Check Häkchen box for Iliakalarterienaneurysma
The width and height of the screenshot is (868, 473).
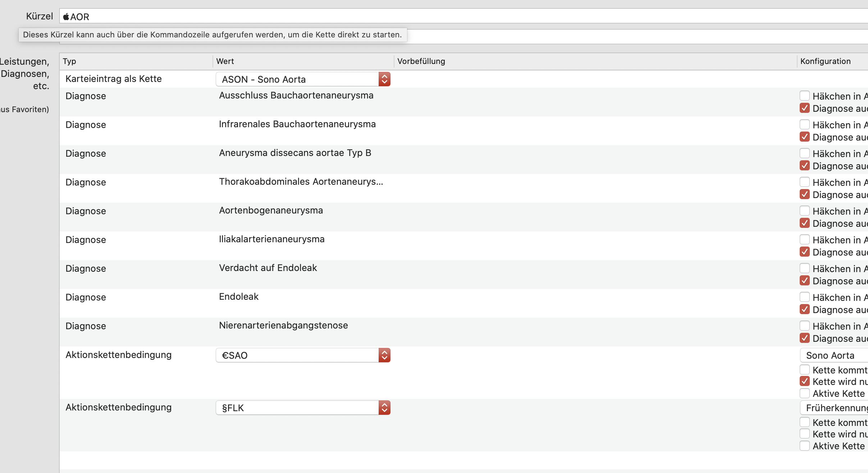coord(805,240)
